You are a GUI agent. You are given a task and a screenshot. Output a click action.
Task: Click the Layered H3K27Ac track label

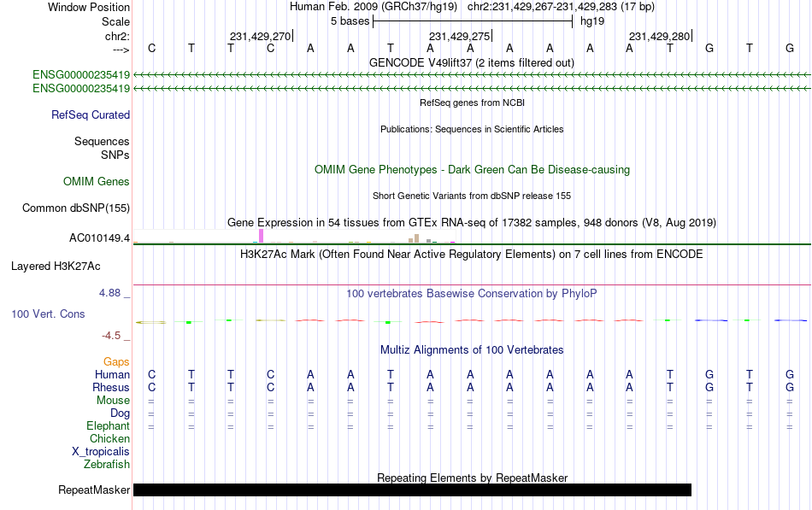(56, 267)
